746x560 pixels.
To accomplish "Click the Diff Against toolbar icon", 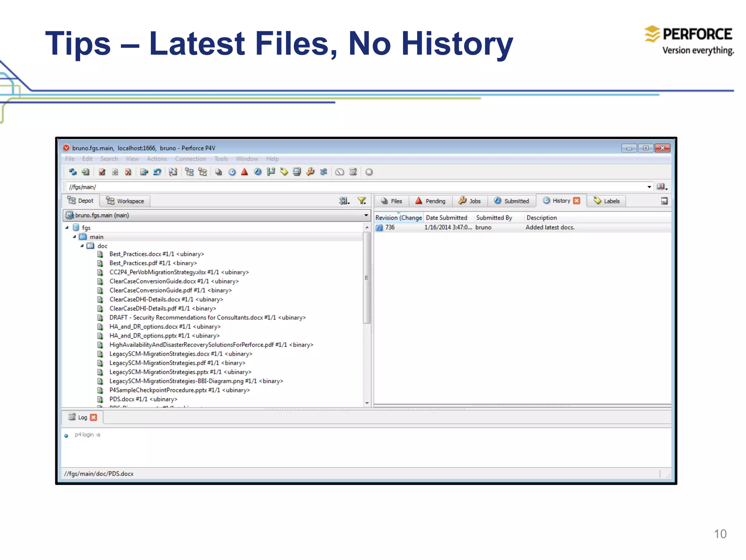I will [x=173, y=172].
